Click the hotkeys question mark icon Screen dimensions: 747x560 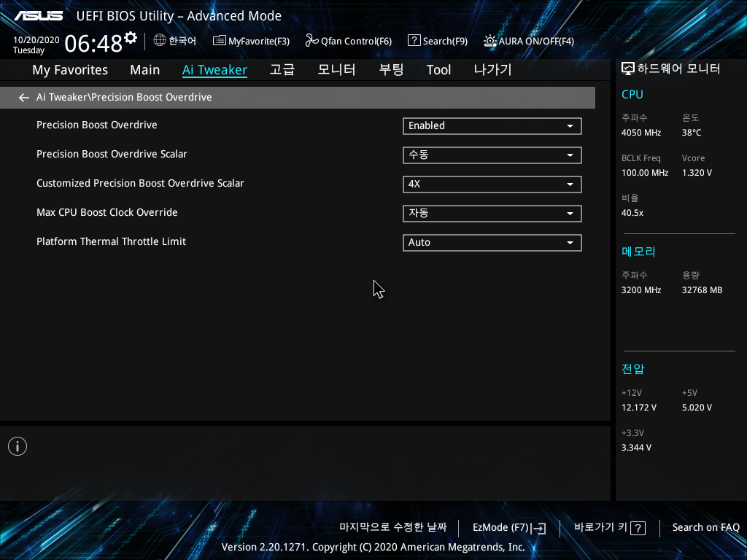click(x=638, y=528)
